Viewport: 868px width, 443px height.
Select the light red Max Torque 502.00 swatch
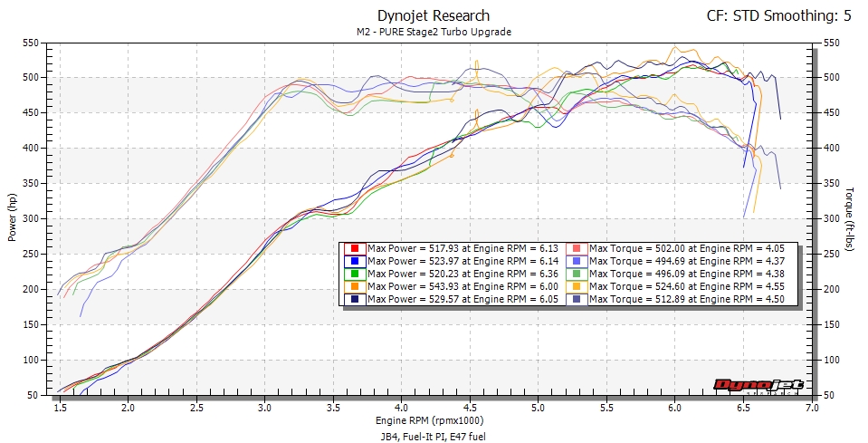[577, 248]
